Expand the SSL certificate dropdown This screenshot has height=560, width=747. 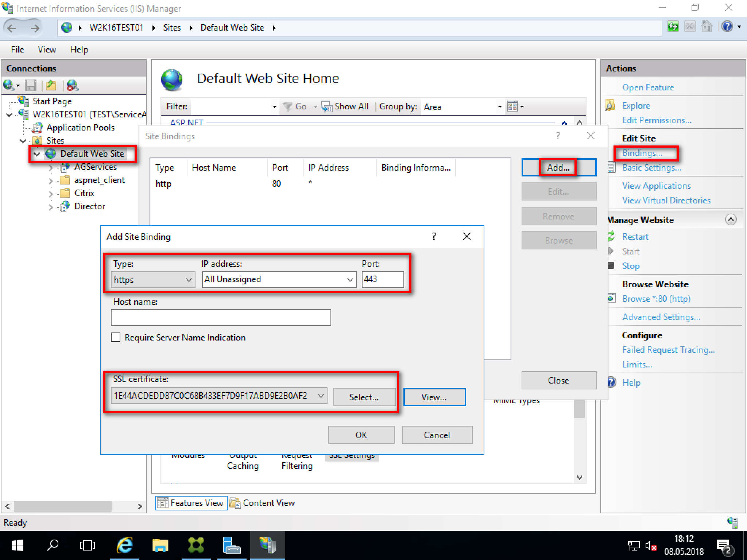pos(321,396)
